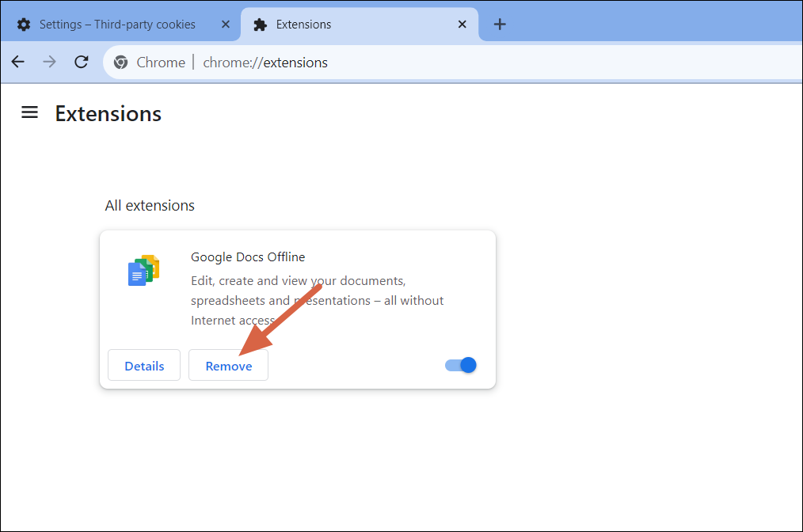Disable the Google Docs Offline extension
Screen dimensions: 803x532
pyautogui.click(x=460, y=365)
